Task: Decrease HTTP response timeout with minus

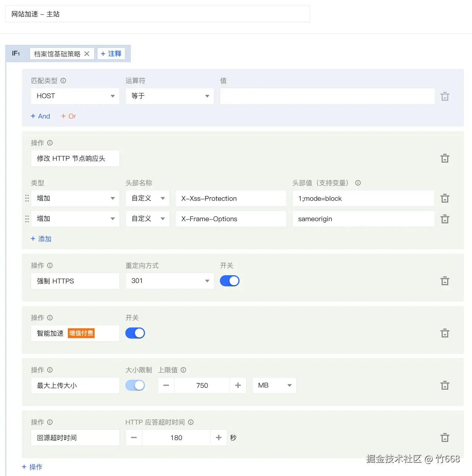Action: [134, 437]
